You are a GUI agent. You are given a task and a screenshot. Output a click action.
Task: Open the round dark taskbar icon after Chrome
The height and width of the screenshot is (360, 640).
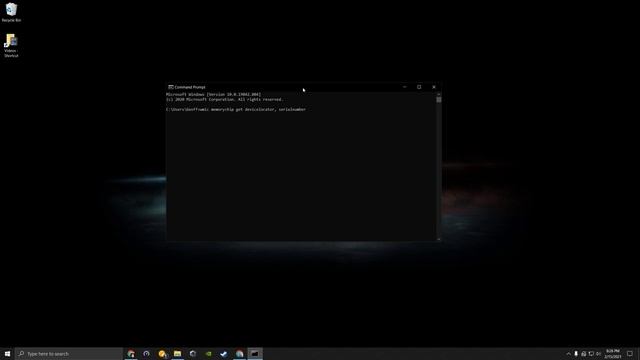[x=147, y=353]
